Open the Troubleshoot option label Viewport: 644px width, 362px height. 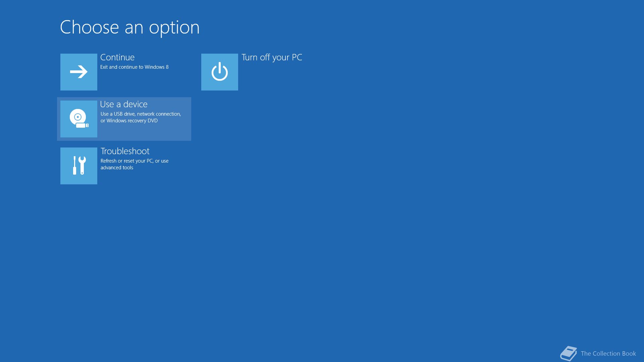[125, 151]
